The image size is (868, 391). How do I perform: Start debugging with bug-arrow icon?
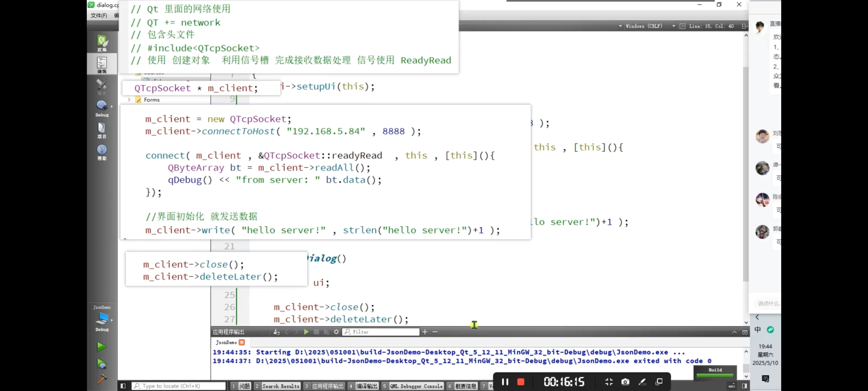pyautogui.click(x=102, y=363)
